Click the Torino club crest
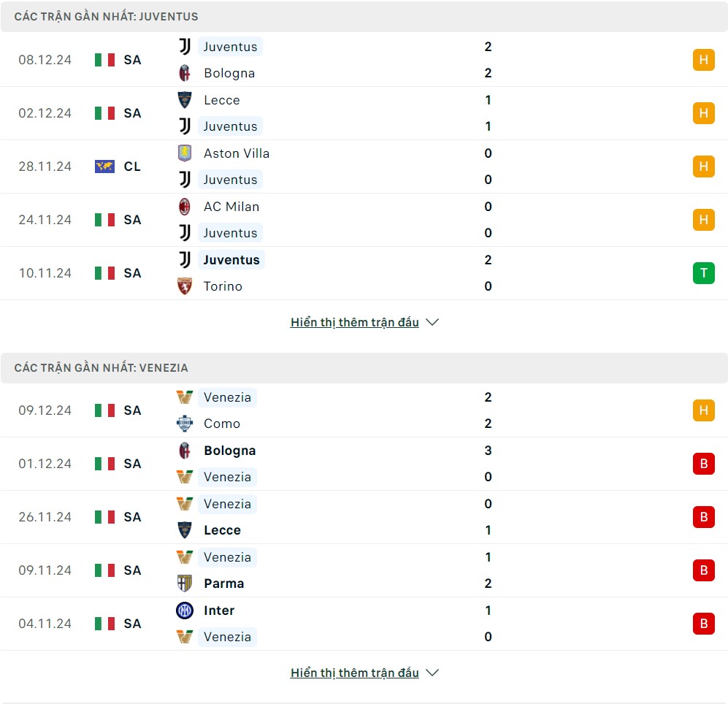The image size is (728, 704). (185, 286)
